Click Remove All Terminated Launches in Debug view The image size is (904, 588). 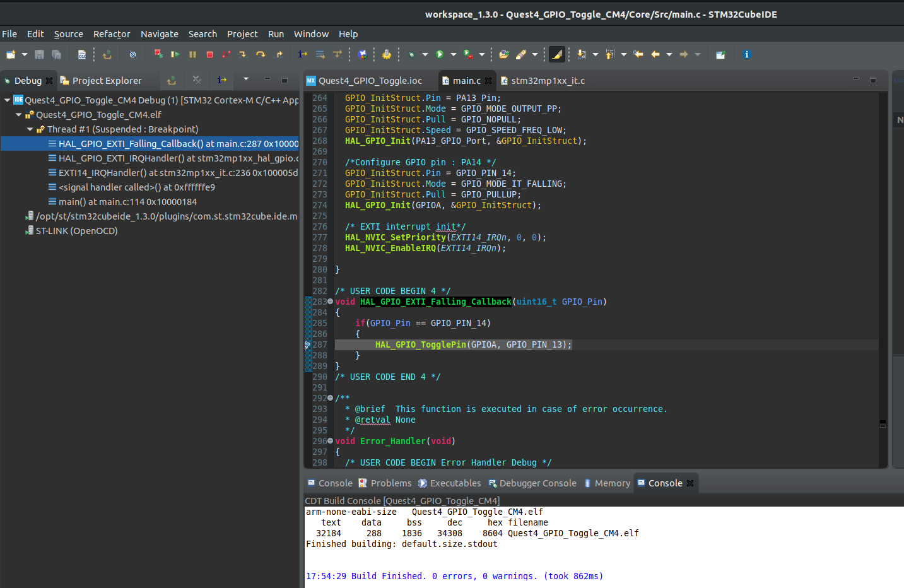pyautogui.click(x=197, y=80)
